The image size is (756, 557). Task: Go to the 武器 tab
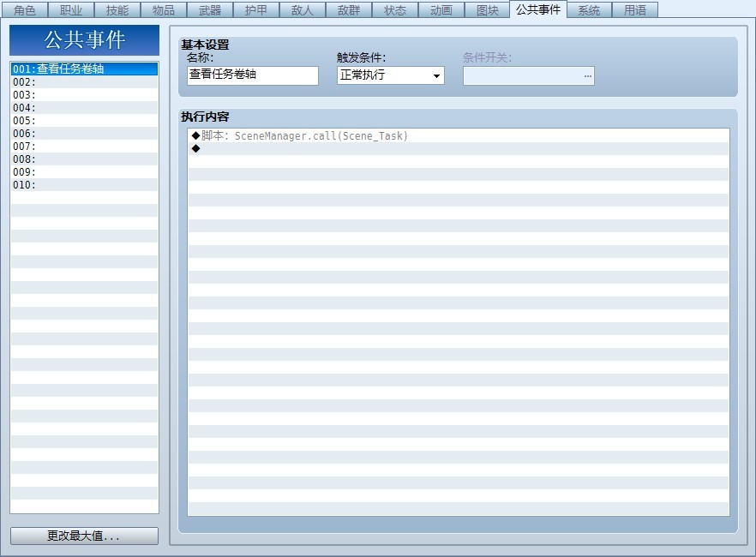[210, 10]
